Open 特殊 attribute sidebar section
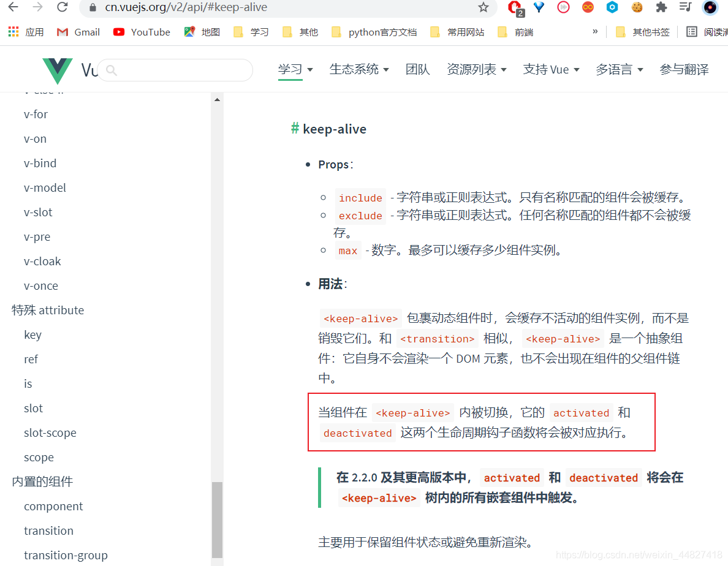728x566 pixels. point(48,311)
